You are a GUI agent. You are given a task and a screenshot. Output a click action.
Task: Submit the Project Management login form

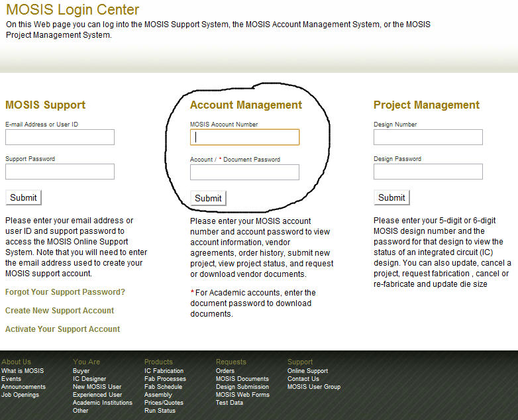(x=391, y=197)
